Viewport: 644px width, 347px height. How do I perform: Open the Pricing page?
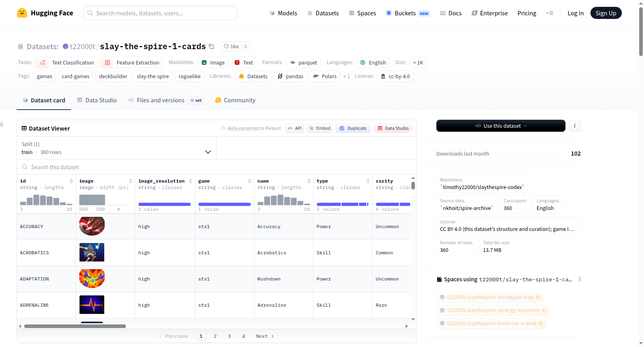pos(527,13)
